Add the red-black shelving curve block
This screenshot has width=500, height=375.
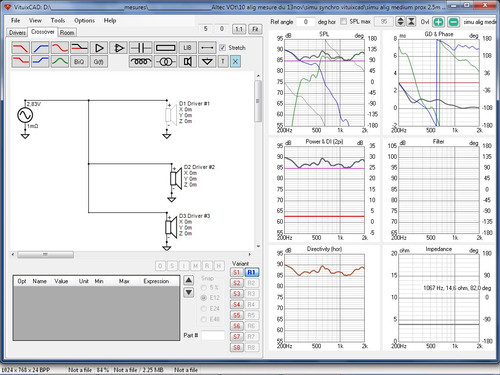point(79,48)
